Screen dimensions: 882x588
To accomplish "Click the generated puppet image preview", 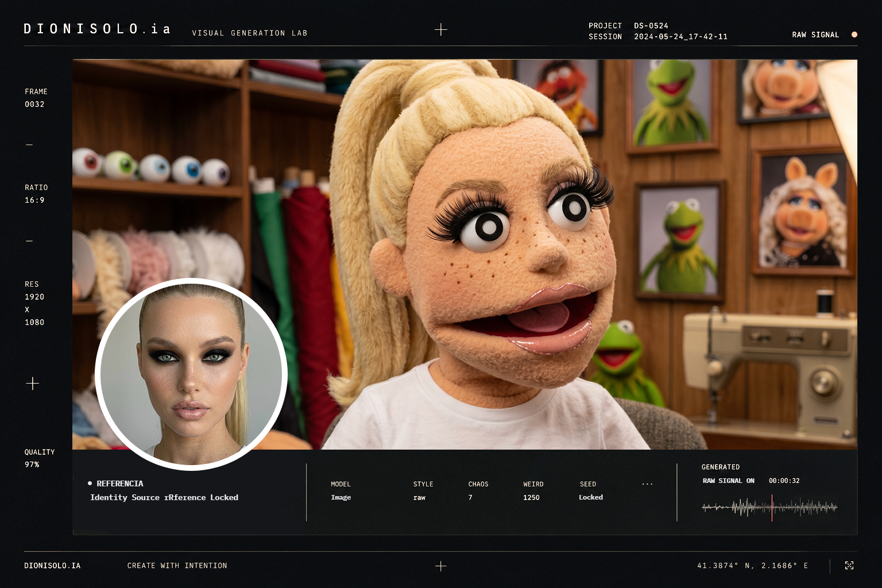I will point(465,254).
